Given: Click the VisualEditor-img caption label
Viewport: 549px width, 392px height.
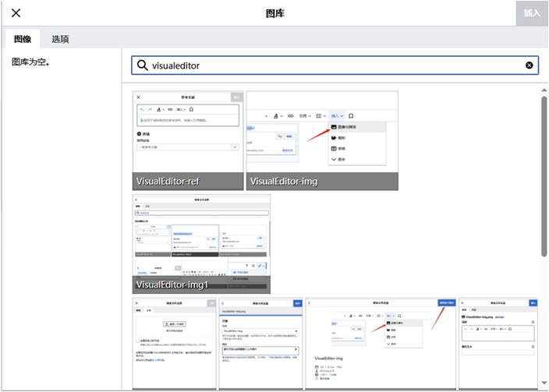Looking at the screenshot, I should [284, 182].
